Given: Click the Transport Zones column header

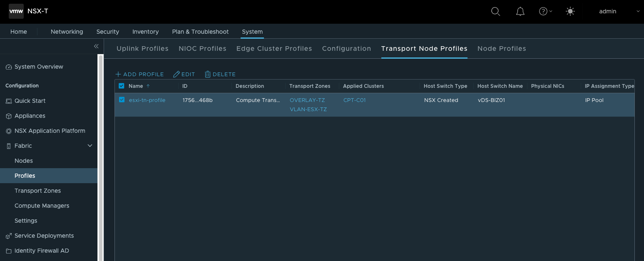Looking at the screenshot, I should 310,86.
